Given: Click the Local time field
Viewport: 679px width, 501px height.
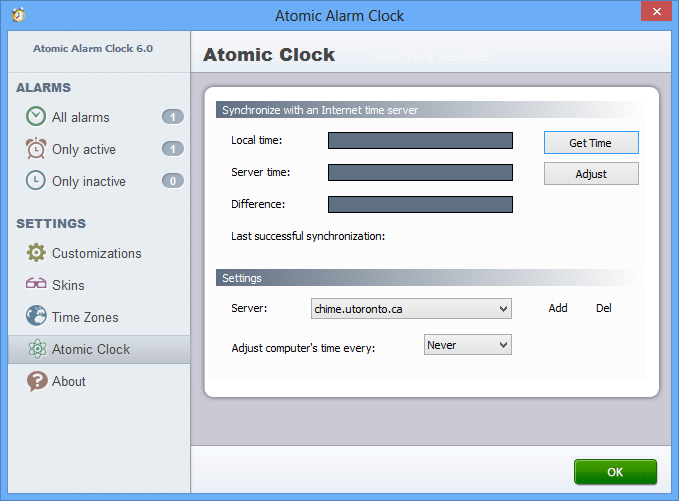Looking at the screenshot, I should [x=420, y=140].
